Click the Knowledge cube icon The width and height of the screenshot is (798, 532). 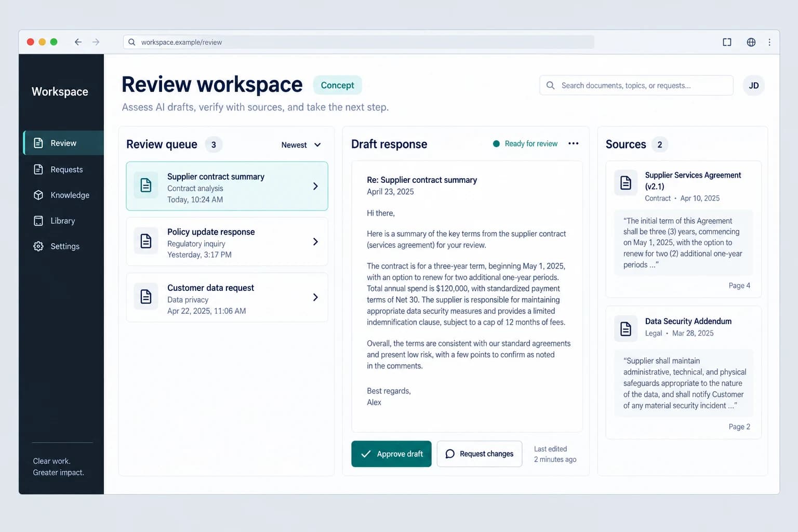(x=38, y=195)
